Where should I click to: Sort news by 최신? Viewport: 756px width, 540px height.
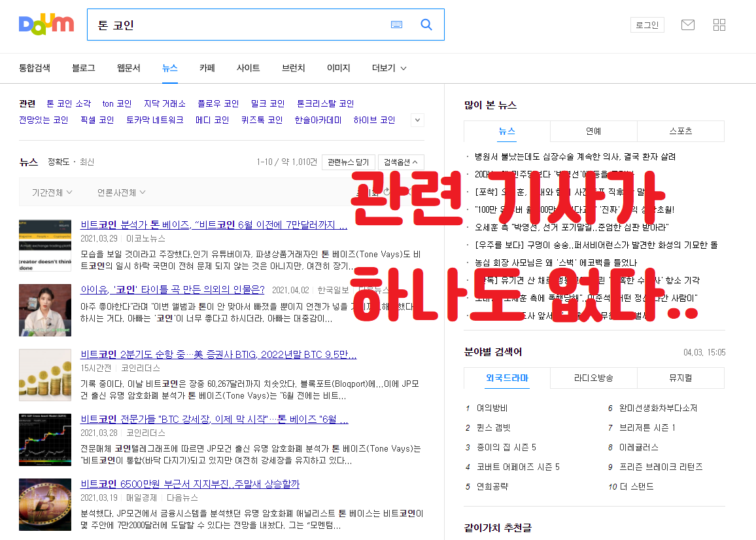pos(87,162)
